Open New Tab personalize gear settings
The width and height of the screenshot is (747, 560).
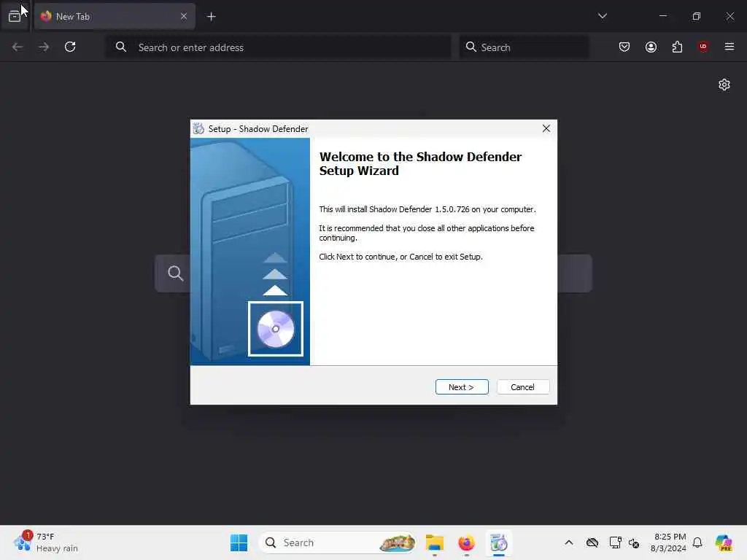(x=724, y=85)
